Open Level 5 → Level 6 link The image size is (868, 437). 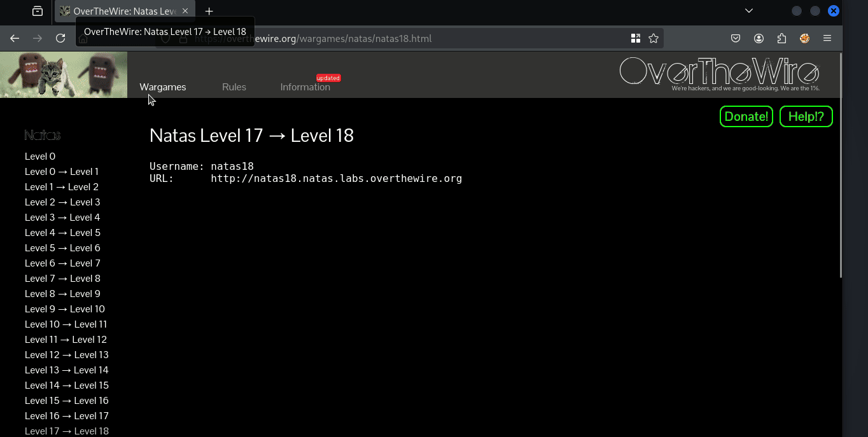click(x=62, y=248)
